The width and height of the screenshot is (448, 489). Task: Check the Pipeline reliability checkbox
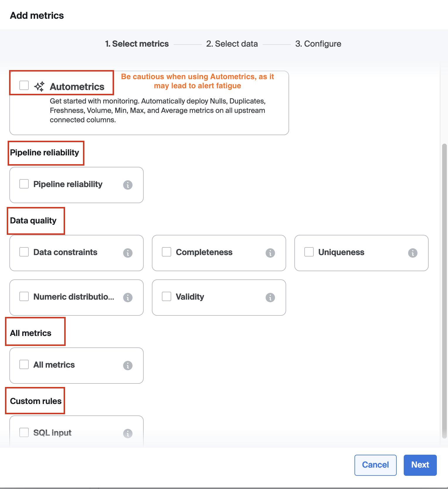click(24, 184)
